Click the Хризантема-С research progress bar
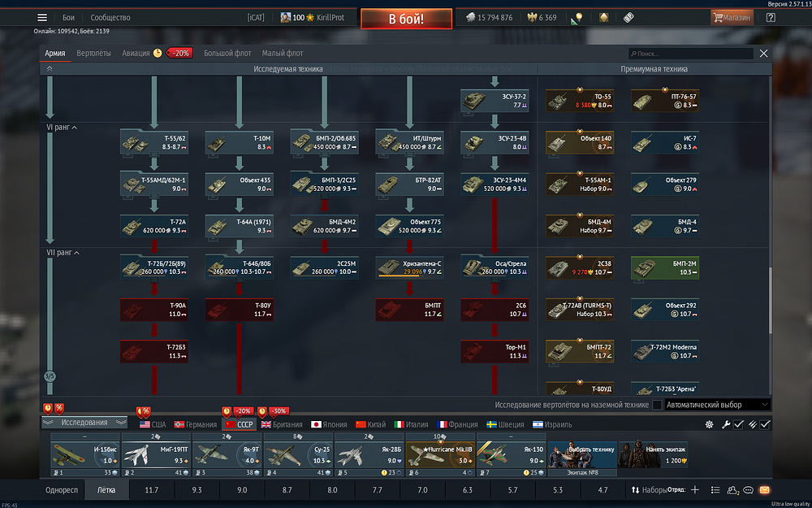 coord(399,277)
